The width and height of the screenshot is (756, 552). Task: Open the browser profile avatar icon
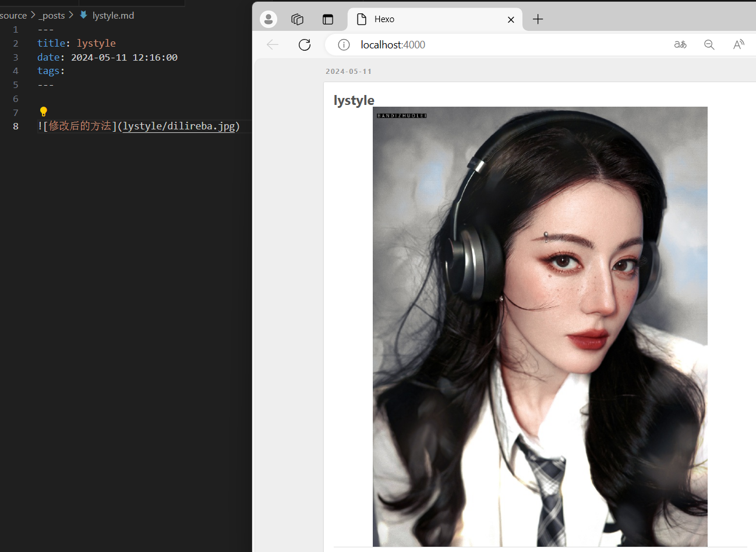(269, 19)
